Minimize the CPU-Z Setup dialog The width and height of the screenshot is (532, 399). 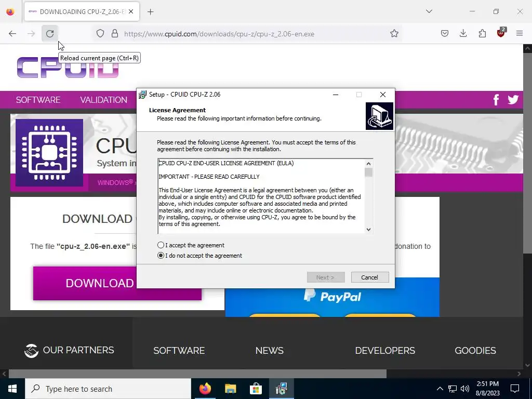click(x=336, y=95)
